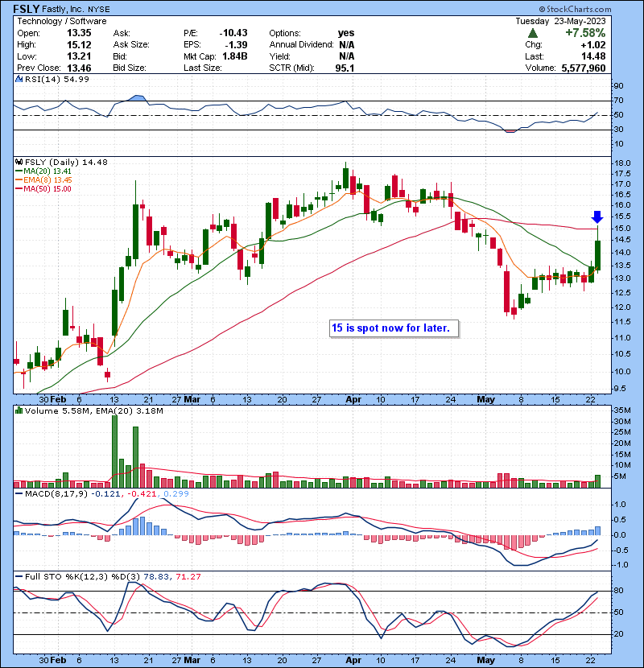
Task: Click the 9.5 price axis label
Action: (620, 389)
